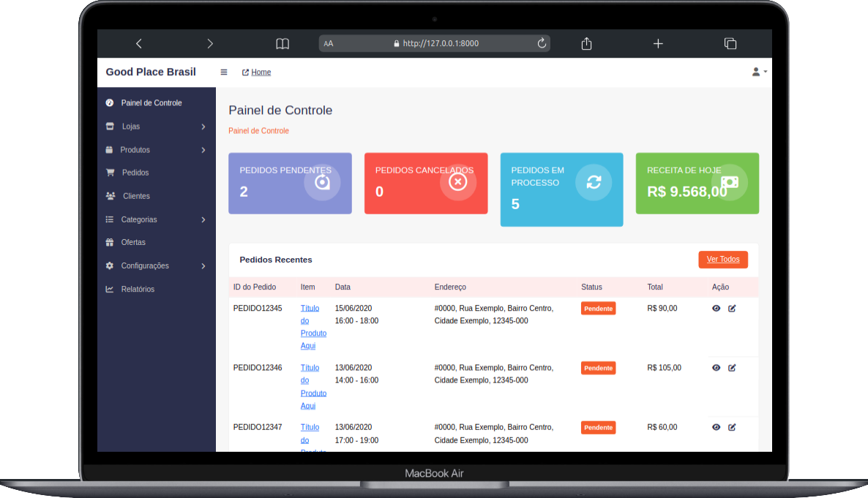
Task: Expand the Lojas submenu chevron
Action: [x=203, y=127]
